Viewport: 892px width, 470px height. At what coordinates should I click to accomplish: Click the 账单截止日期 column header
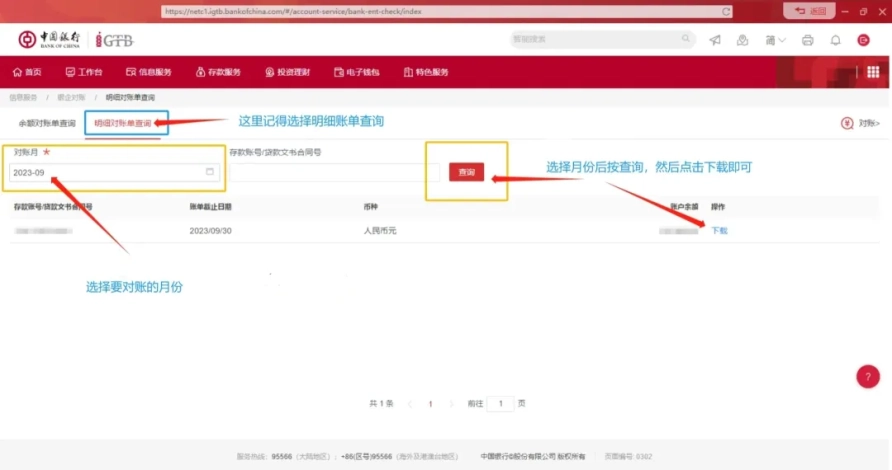[210, 207]
